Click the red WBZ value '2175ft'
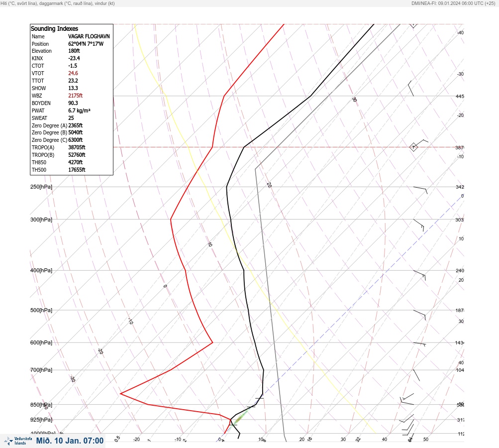The height and width of the screenshot is (448, 499). [x=75, y=96]
